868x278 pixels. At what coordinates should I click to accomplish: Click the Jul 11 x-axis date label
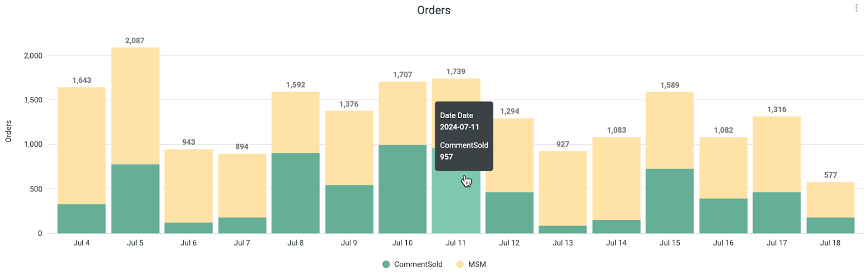pos(456,243)
